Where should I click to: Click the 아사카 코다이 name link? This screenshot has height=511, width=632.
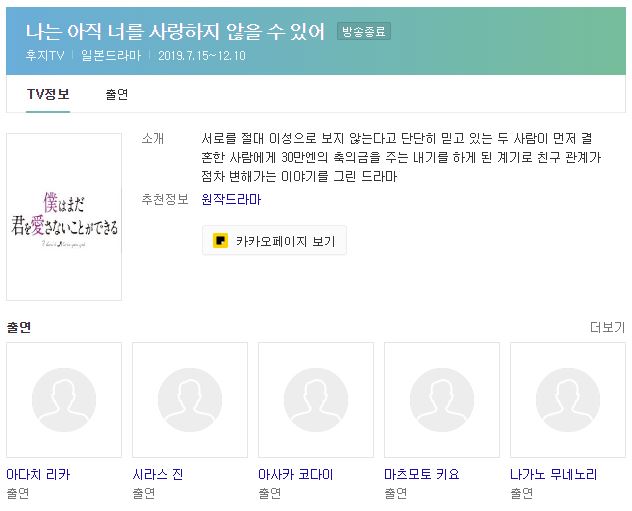point(296,474)
